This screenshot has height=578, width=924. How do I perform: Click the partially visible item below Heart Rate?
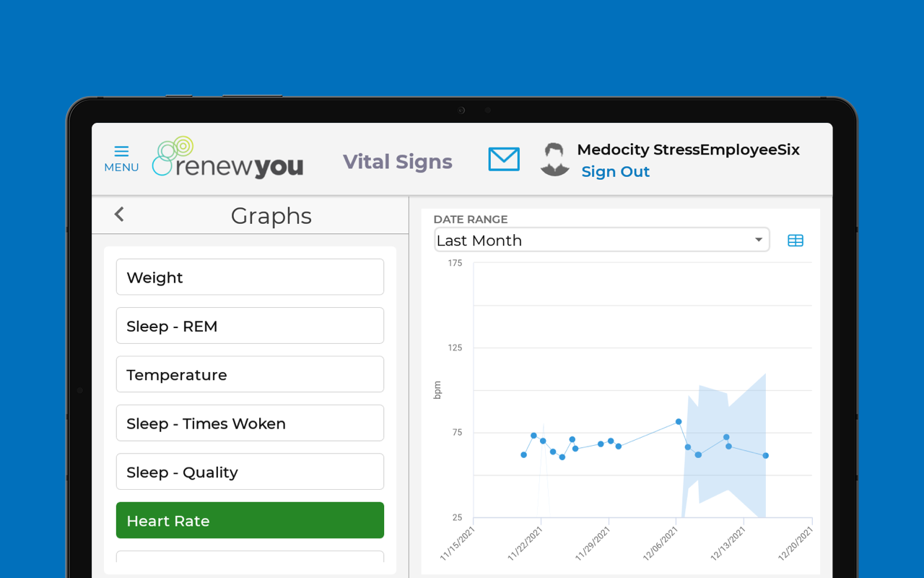pos(250,557)
